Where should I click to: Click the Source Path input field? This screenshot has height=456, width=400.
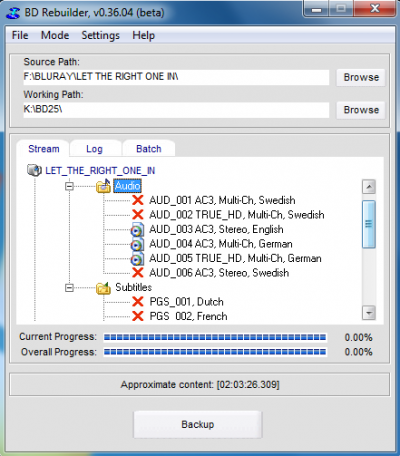click(x=176, y=77)
